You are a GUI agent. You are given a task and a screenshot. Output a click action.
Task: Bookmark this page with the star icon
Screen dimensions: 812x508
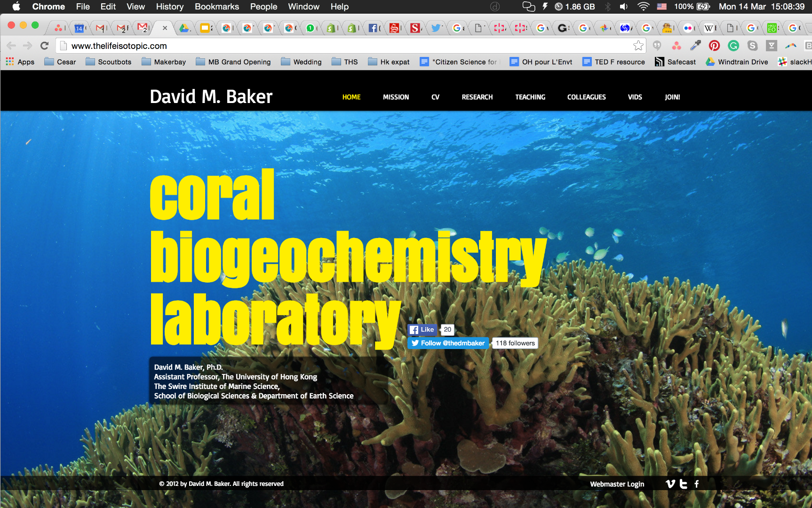point(638,46)
